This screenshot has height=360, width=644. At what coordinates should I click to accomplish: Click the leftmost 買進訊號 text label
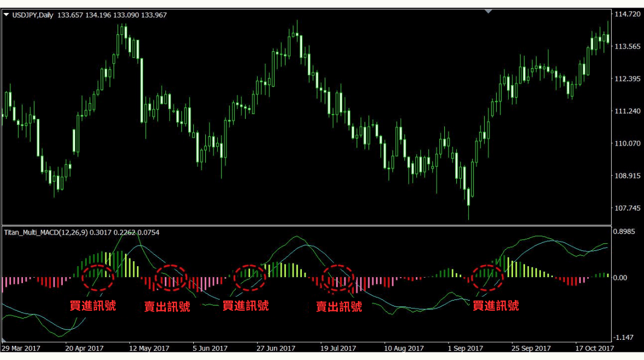pos(93,305)
